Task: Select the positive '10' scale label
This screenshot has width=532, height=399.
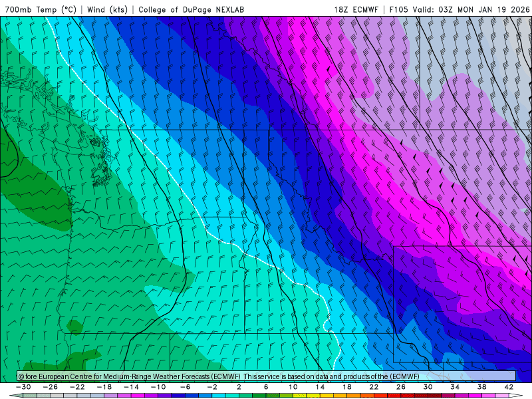Action: [x=293, y=387]
